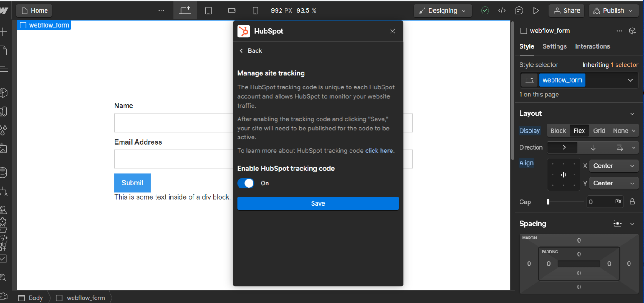This screenshot has width=644, height=303.
Task: Open top bar three-dot page options
Action: click(x=161, y=10)
